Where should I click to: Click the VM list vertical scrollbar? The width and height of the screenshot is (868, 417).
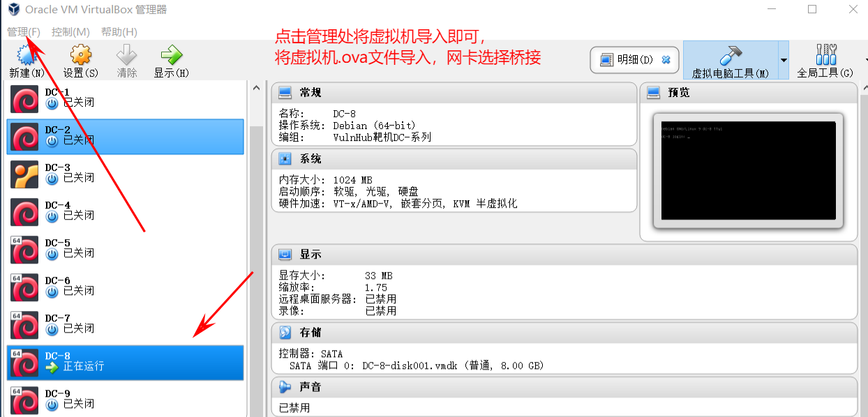pos(256,271)
